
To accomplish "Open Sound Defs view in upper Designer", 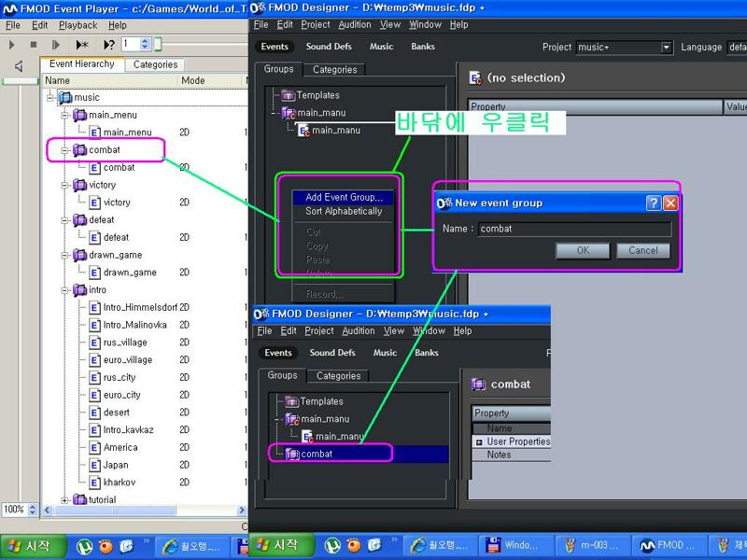I will (x=329, y=46).
